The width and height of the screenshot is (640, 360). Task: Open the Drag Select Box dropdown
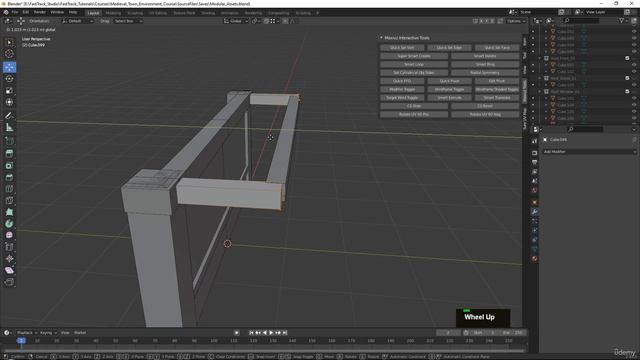(x=127, y=21)
